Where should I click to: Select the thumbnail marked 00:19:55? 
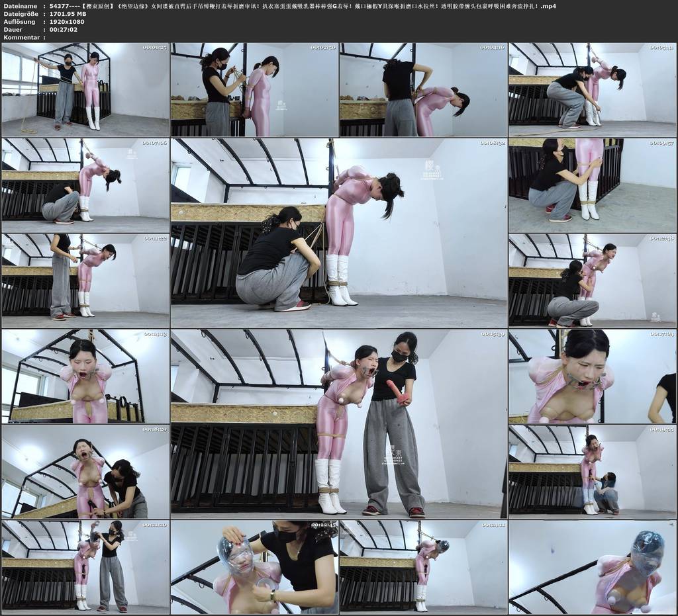pos(593,471)
